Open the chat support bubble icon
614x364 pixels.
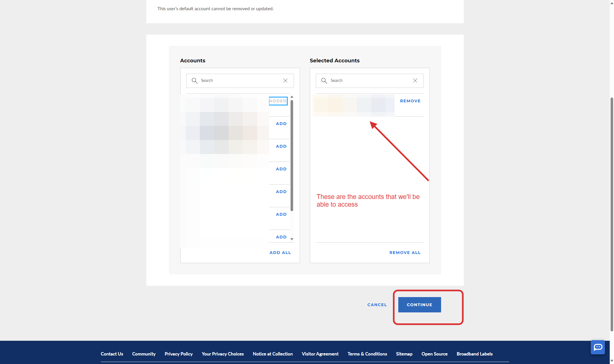pos(598,347)
